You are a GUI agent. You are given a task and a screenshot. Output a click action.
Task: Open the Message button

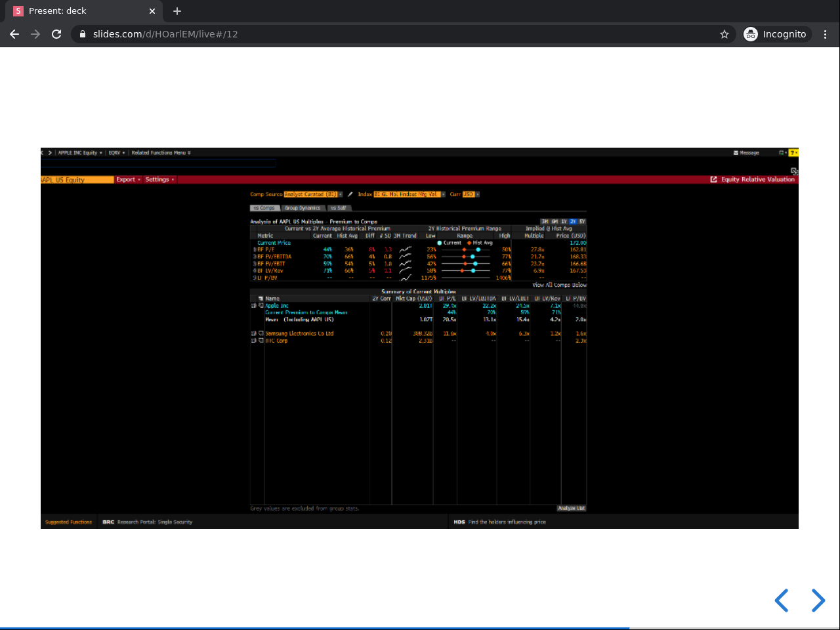[746, 153]
